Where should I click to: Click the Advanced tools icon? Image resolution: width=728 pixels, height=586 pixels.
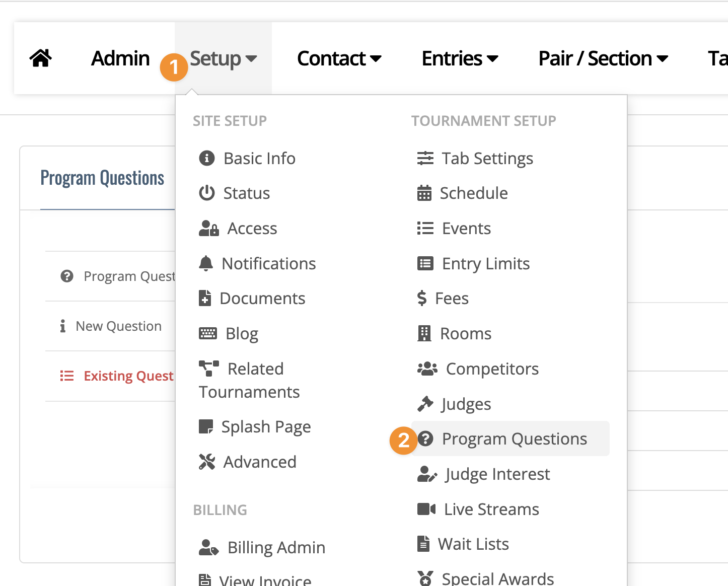click(207, 462)
